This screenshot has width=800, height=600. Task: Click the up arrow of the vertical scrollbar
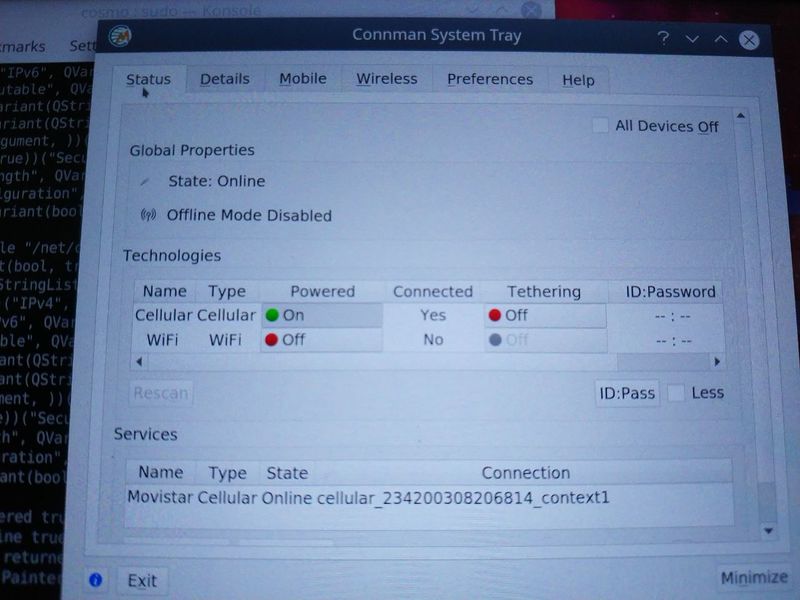(741, 117)
